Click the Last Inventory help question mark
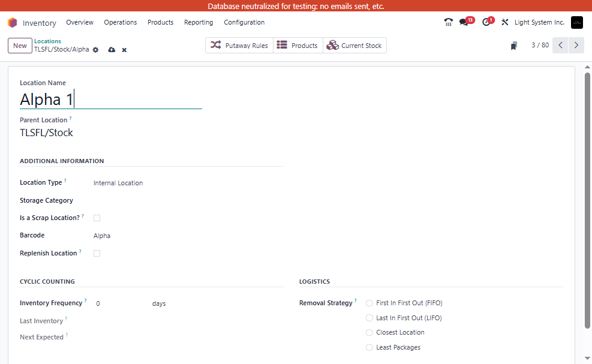This screenshot has height=364, width=592. tap(66, 318)
